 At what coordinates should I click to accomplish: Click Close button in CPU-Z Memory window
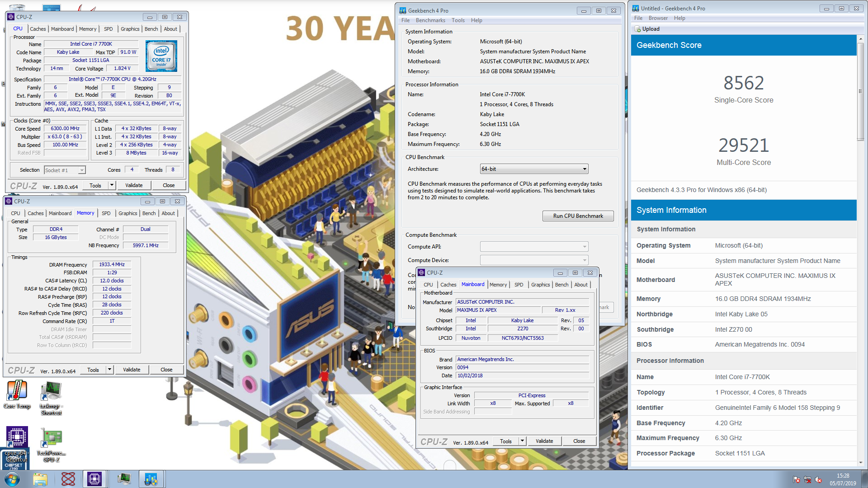(166, 370)
